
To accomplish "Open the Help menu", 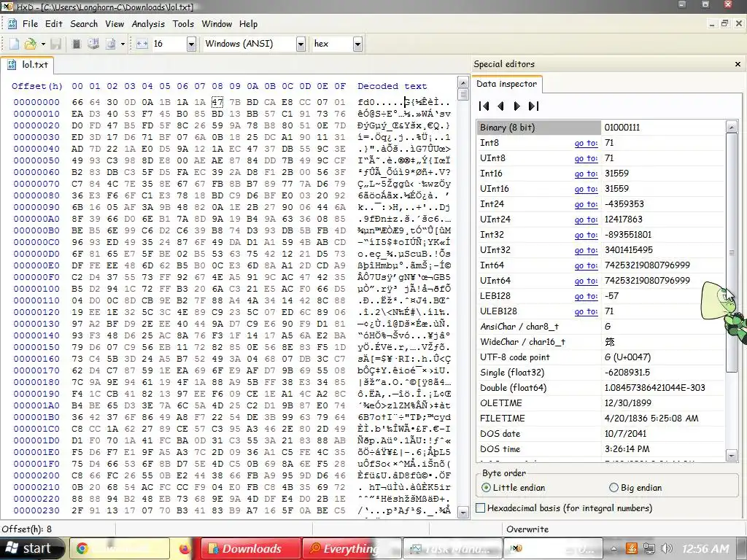I will click(x=248, y=24).
